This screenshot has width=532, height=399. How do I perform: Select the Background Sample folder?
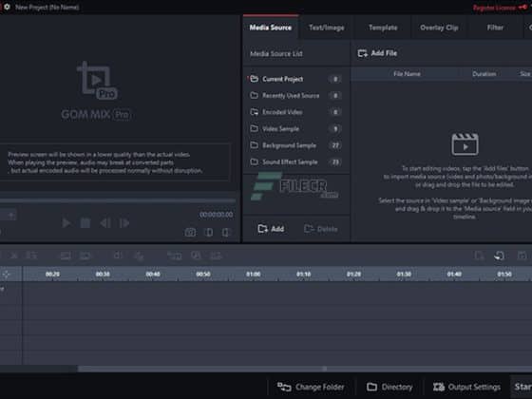pos(294,145)
